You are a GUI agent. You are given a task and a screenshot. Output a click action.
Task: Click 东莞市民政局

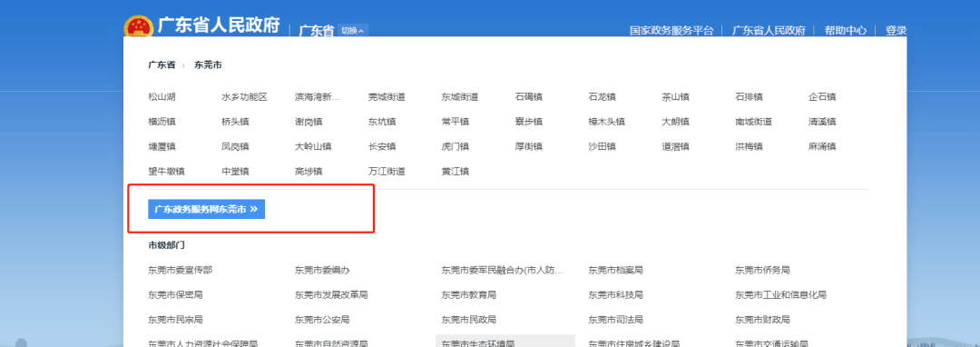coord(469,320)
